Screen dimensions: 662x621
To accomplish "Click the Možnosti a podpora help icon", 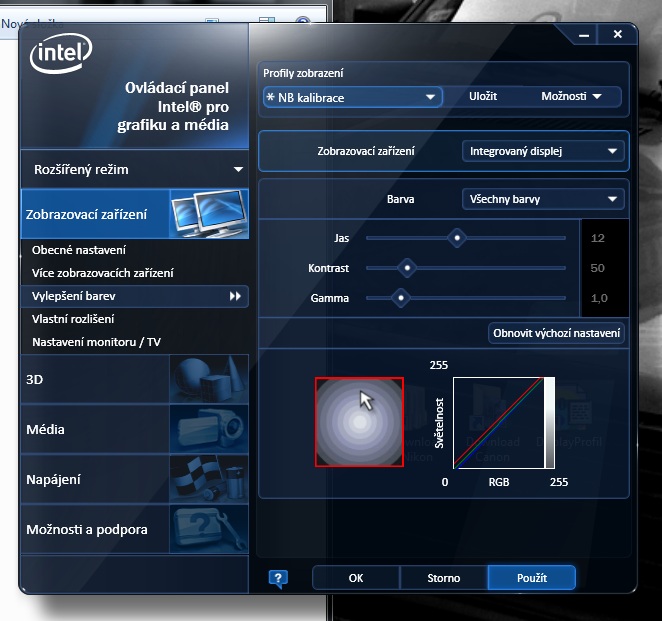I will 208,529.
